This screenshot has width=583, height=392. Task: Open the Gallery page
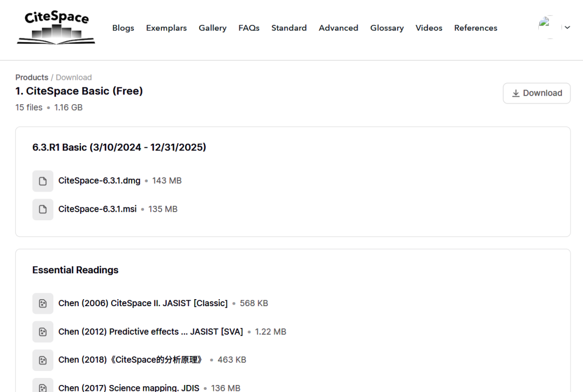pos(212,28)
